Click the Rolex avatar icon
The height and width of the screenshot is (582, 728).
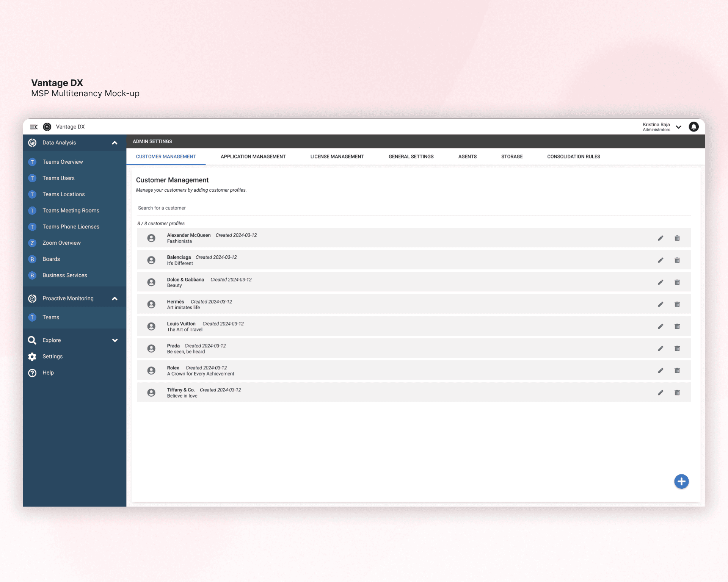click(x=151, y=371)
